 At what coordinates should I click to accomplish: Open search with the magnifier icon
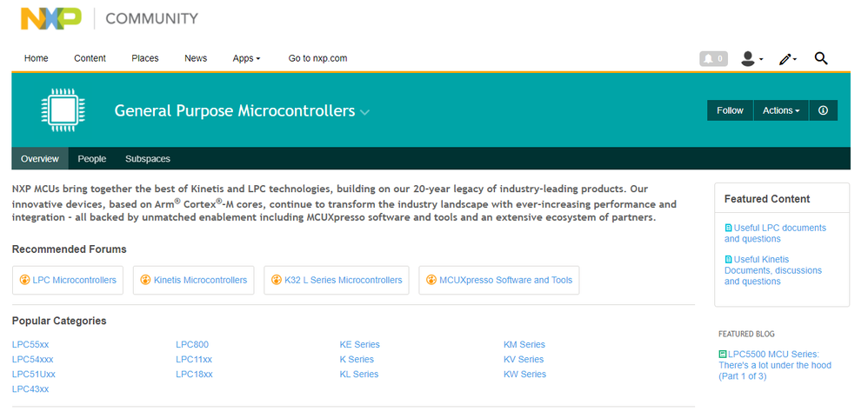pyautogui.click(x=821, y=58)
